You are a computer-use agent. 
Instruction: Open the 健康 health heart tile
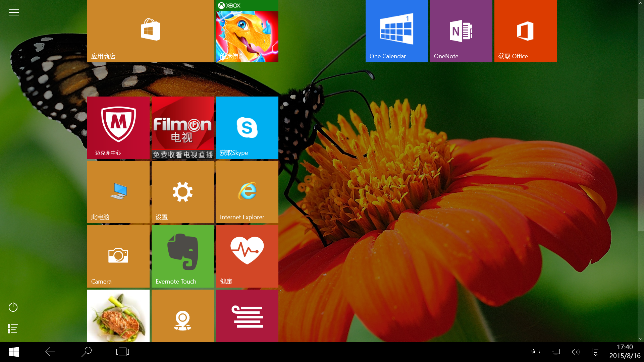click(247, 256)
